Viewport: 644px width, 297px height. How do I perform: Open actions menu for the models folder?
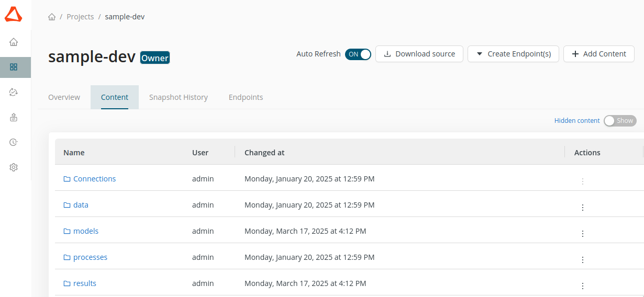pos(582,234)
